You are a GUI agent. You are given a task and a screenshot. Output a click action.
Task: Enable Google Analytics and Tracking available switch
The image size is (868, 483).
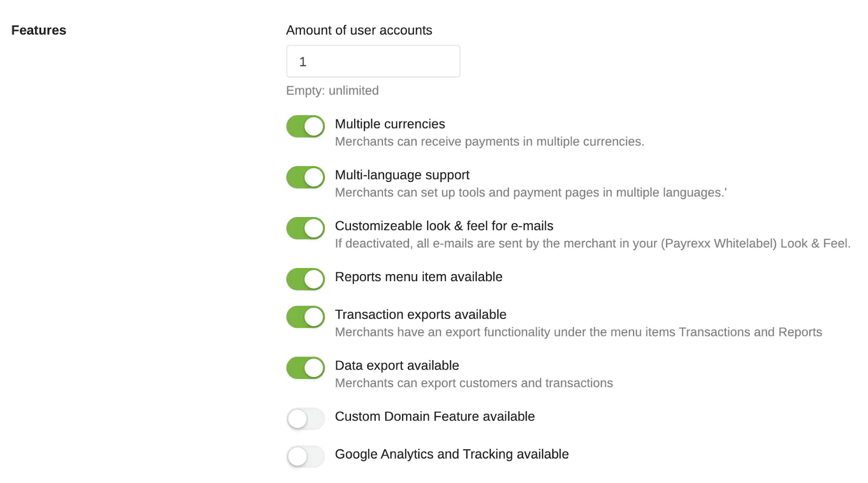(305, 456)
